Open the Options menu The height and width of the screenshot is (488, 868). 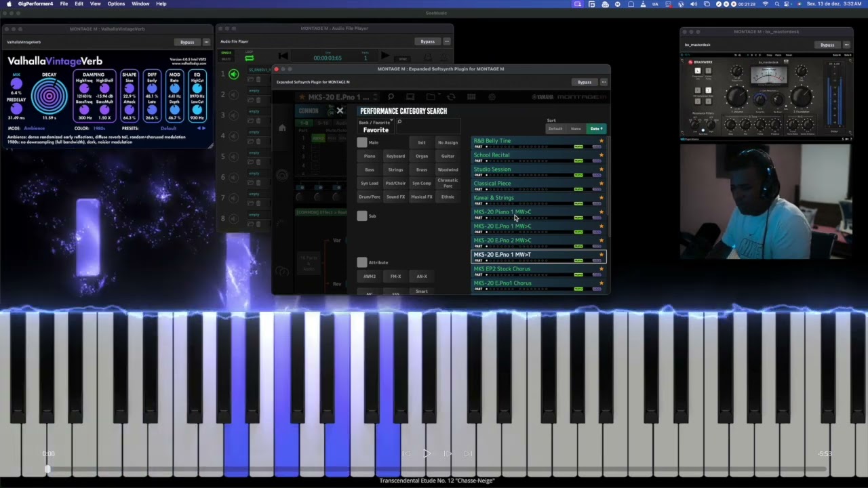pyautogui.click(x=116, y=4)
